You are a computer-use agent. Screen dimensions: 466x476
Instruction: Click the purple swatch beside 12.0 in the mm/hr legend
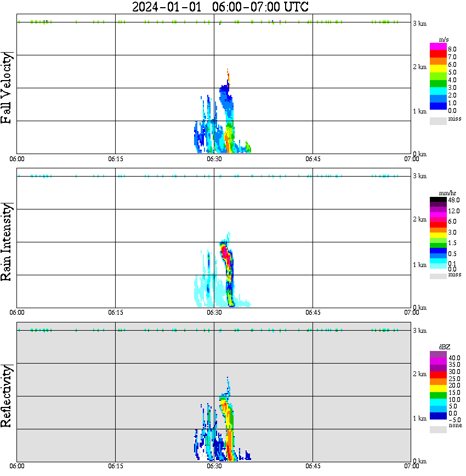438,210
